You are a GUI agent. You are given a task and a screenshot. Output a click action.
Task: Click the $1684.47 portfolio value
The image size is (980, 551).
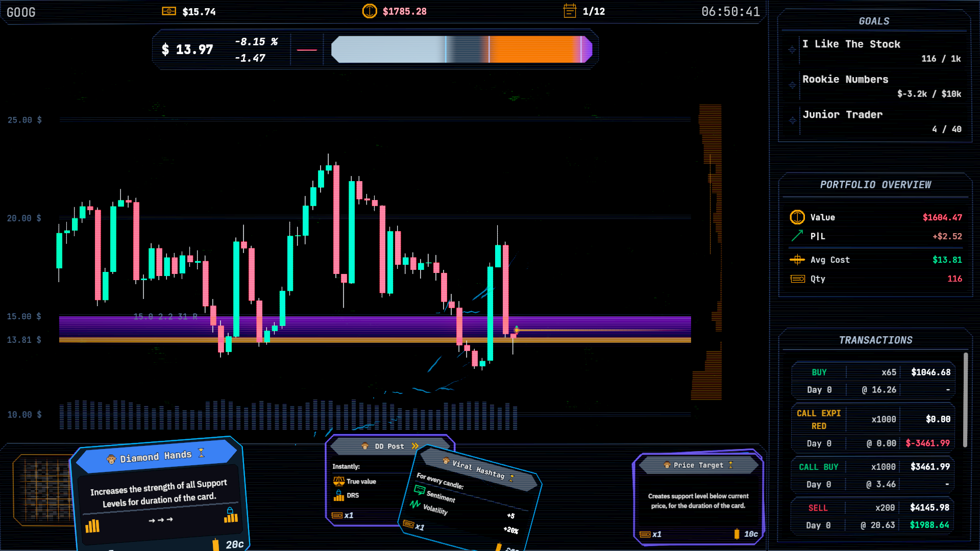[942, 217]
